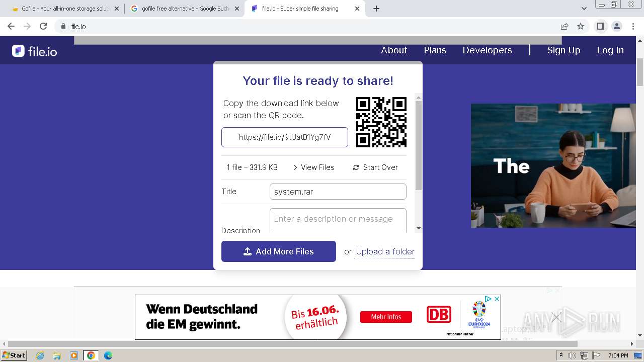Viewport: 644px width, 362px height.
Task: View site security lock icon
Action: 63,26
